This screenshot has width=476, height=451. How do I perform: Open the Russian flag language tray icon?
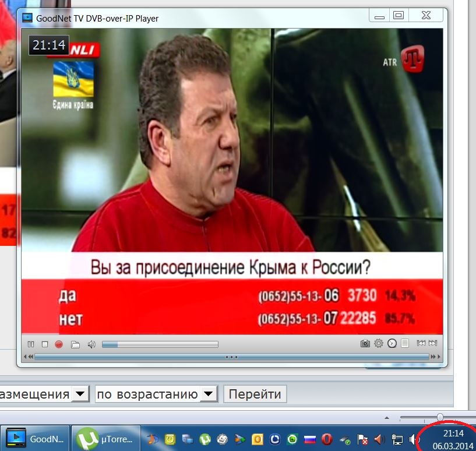click(x=310, y=439)
